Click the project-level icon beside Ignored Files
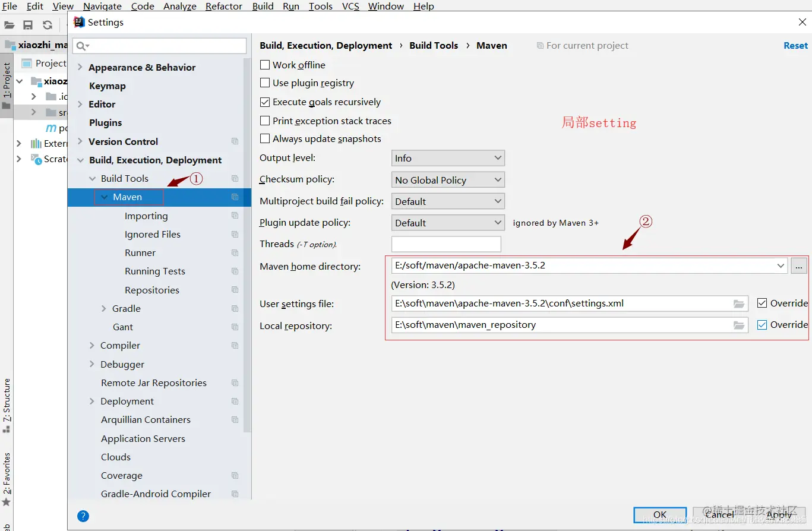The image size is (812, 531). tap(235, 234)
